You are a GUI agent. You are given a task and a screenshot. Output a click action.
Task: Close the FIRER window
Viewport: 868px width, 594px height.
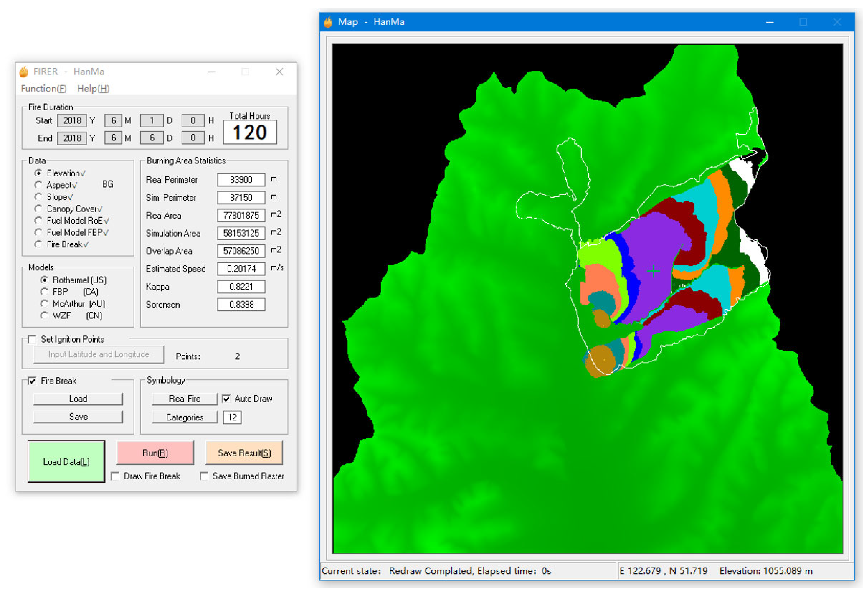279,72
